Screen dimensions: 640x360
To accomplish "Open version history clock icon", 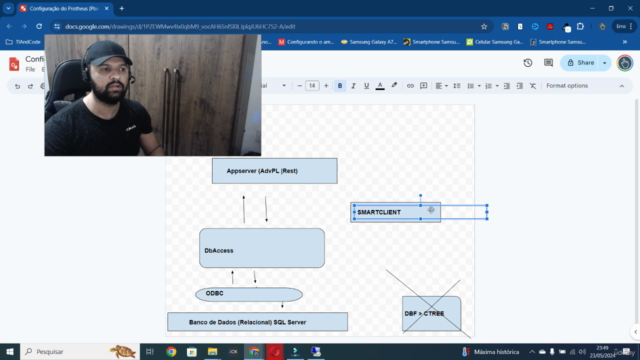I will point(528,63).
